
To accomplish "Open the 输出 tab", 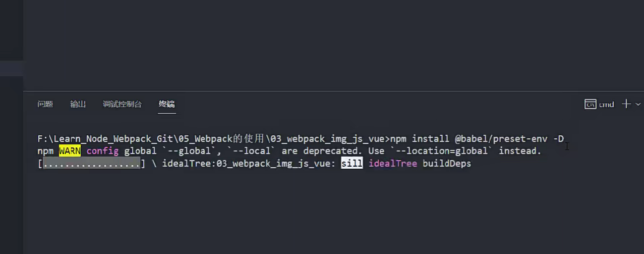I will click(78, 104).
